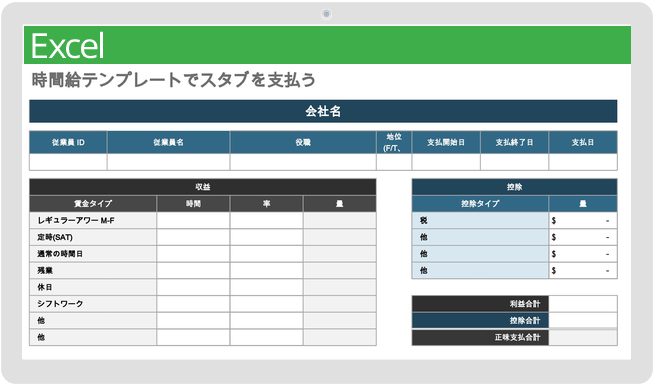Click the empty cell under 支払終了日

pyautogui.click(x=514, y=162)
